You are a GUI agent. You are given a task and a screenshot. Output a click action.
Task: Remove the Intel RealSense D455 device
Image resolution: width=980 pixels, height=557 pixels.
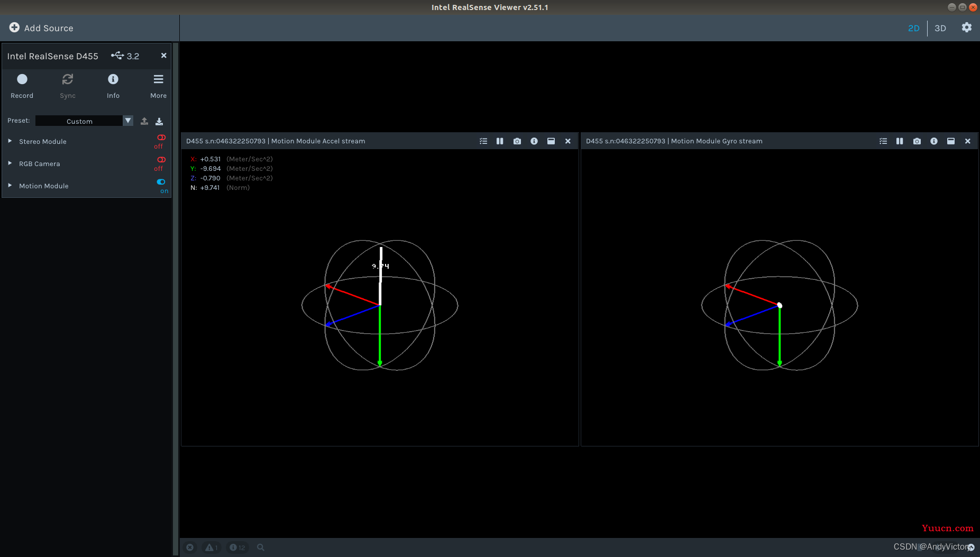[164, 56]
